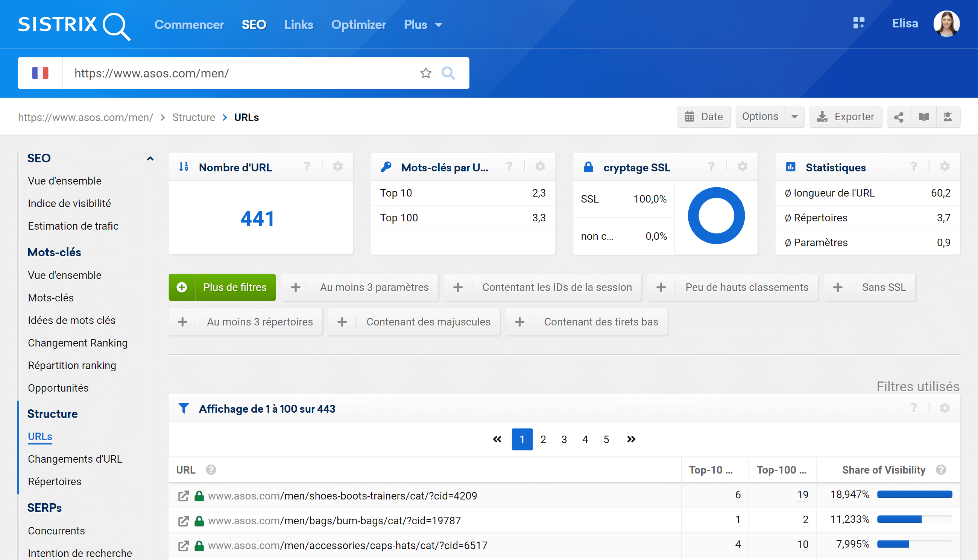Click the search magnifier icon in search bar
This screenshot has height=560, width=978.
(448, 73)
